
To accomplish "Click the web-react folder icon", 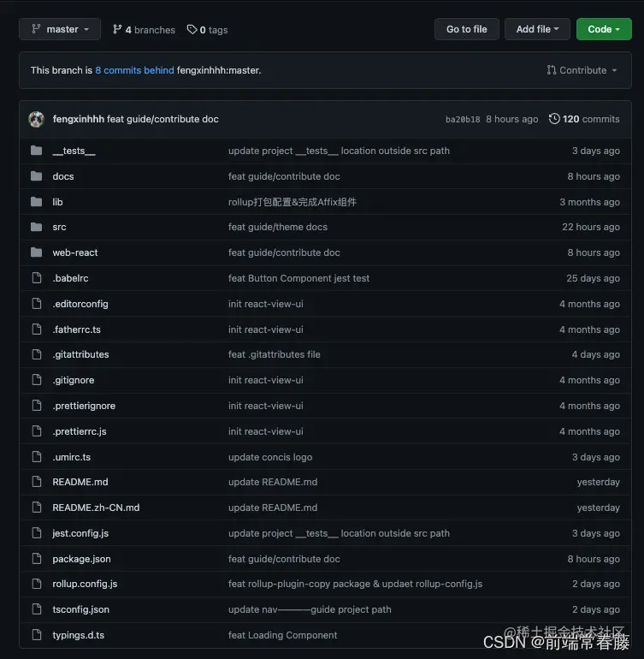I will 37,252.
